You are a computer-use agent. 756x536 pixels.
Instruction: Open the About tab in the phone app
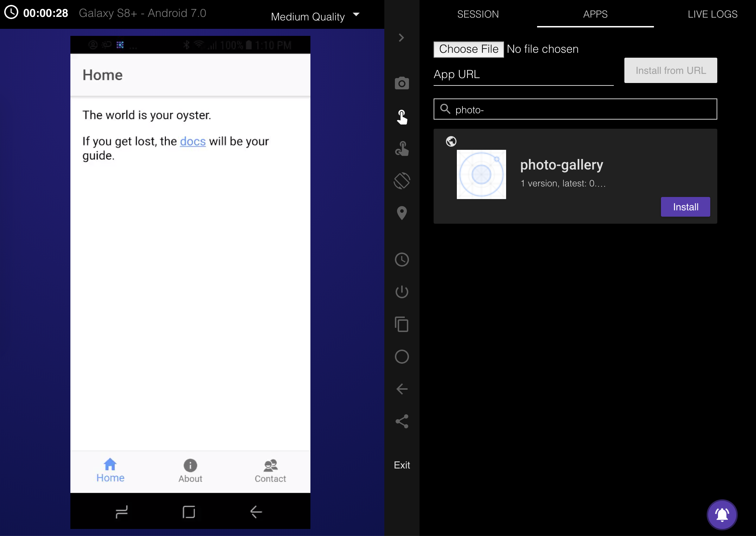(190, 471)
